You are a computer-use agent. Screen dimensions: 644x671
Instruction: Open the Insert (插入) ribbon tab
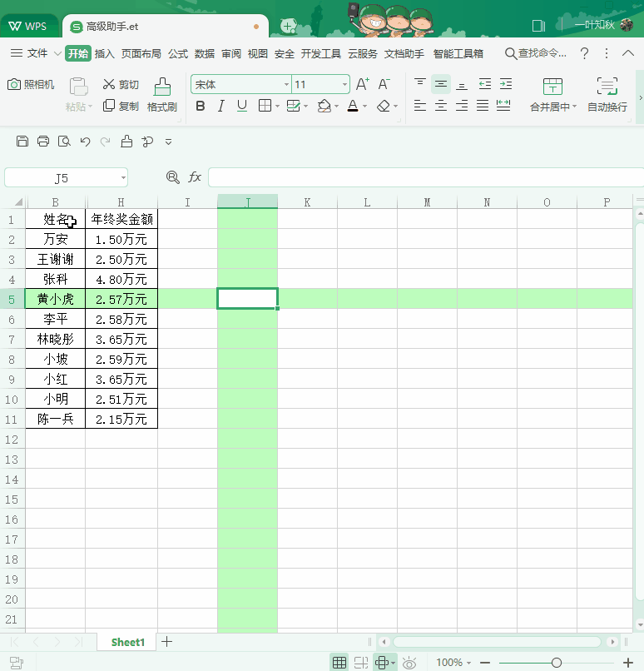104,53
